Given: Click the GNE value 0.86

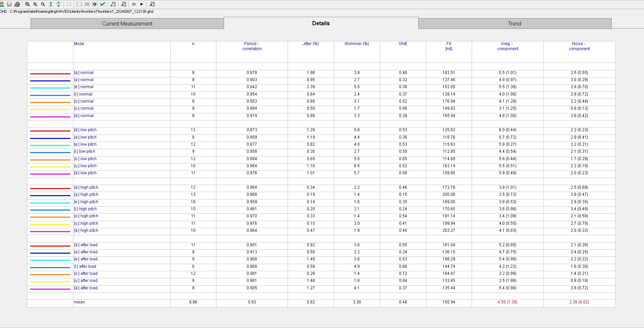Looking at the screenshot, I should [403, 108].
